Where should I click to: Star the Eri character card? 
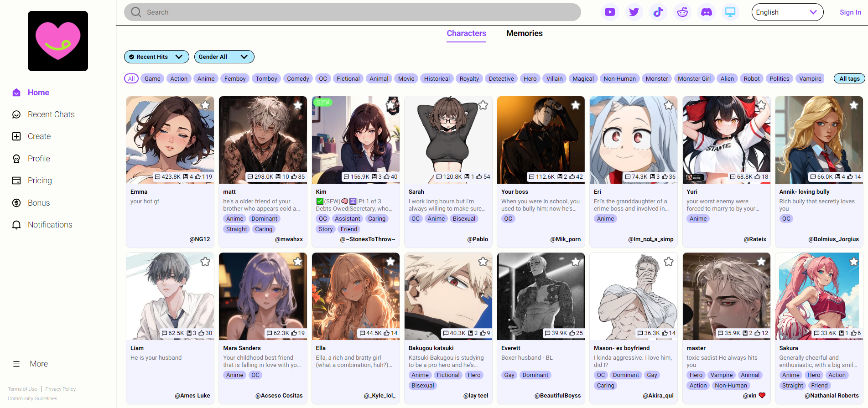[x=669, y=105]
